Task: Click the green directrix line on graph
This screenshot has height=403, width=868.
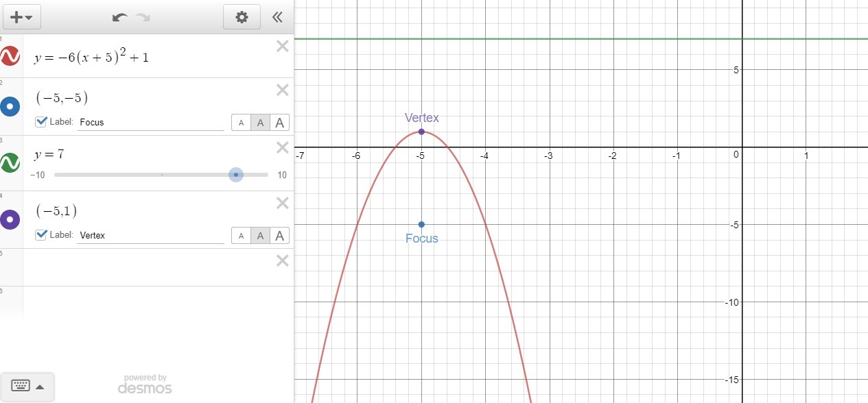Action: point(580,39)
